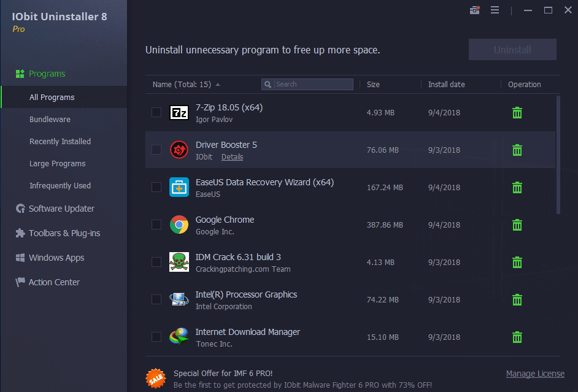Click the Driver Booster 5 red icon
The image size is (578, 392).
tap(179, 150)
